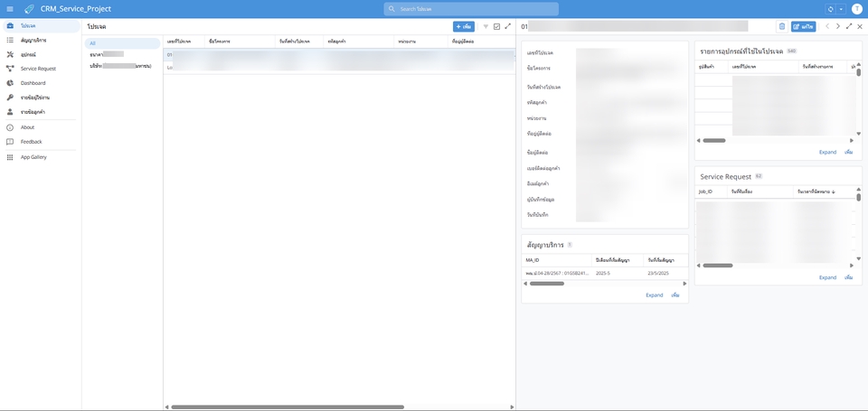Image resolution: width=868 pixels, height=411 pixels.
Task: Select the group ending with (มหาชน)
Action: click(x=122, y=66)
